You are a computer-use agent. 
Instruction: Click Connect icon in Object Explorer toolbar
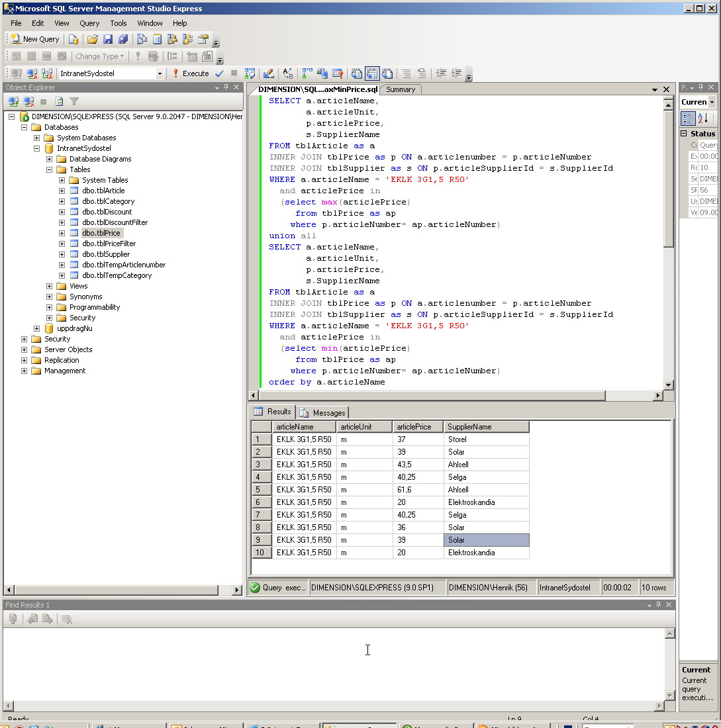pyautogui.click(x=13, y=101)
